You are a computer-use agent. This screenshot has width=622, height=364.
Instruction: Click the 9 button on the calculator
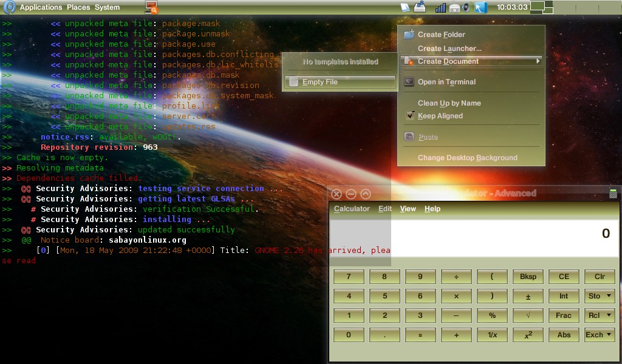point(420,277)
